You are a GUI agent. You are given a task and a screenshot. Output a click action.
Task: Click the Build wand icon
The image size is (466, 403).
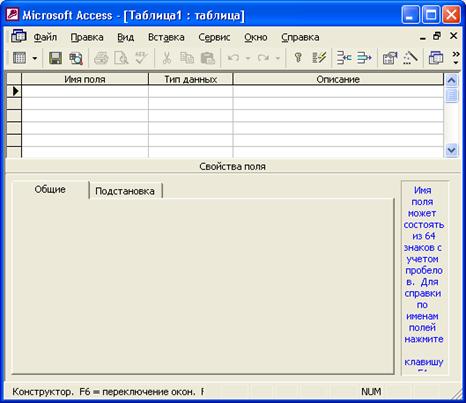click(410, 58)
